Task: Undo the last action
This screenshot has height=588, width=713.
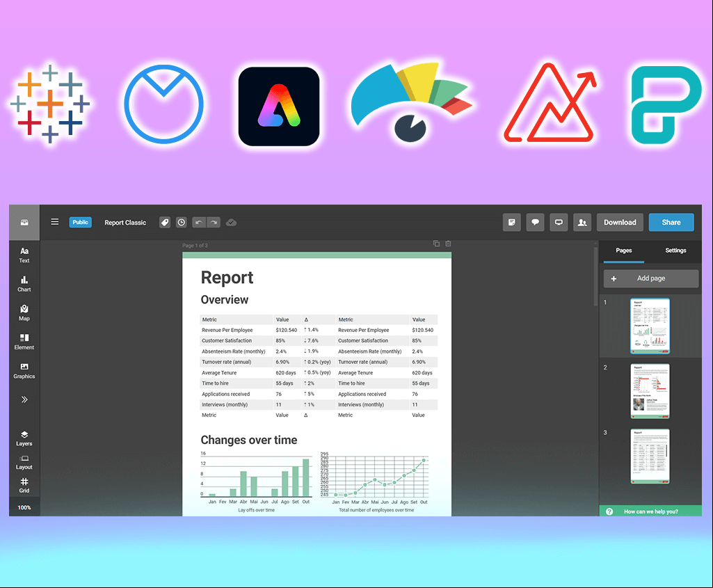Action: point(199,223)
